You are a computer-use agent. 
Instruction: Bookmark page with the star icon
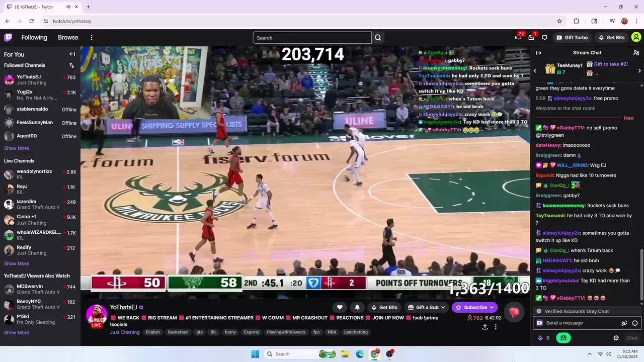[x=559, y=21]
